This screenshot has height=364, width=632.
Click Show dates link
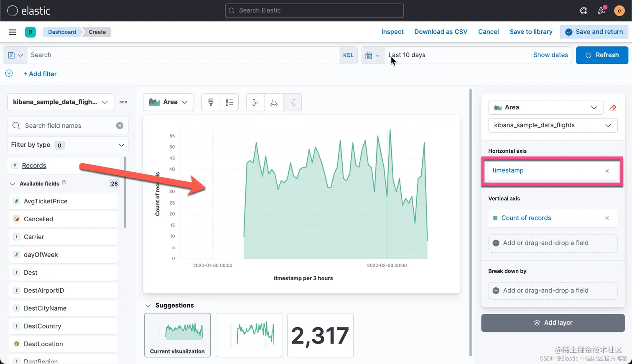click(550, 55)
